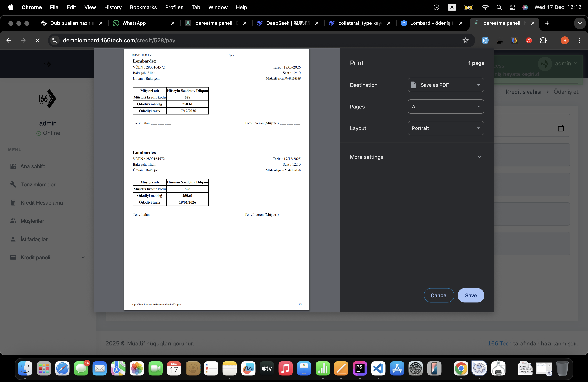Click the print preview page thumbnail

point(217,179)
